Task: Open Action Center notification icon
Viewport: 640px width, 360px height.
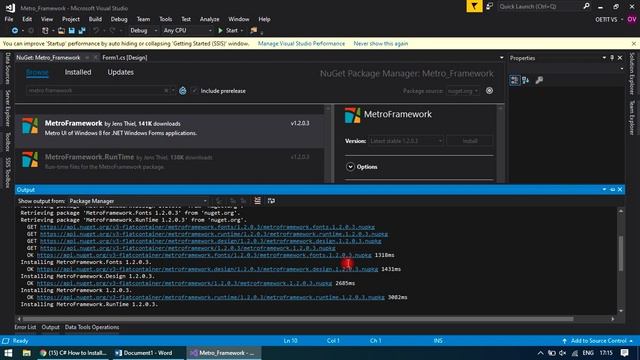Action: 624,353
